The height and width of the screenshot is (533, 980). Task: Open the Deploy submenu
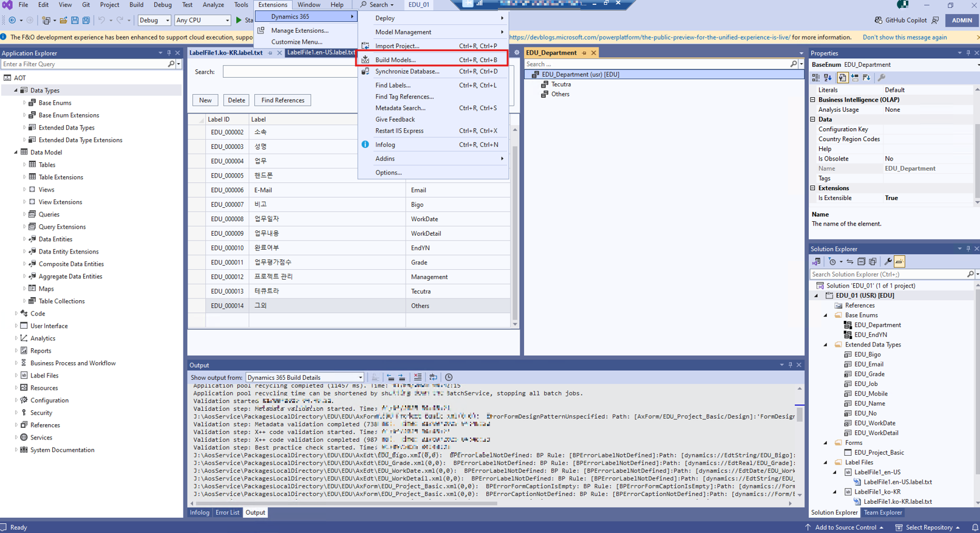[x=432, y=18]
